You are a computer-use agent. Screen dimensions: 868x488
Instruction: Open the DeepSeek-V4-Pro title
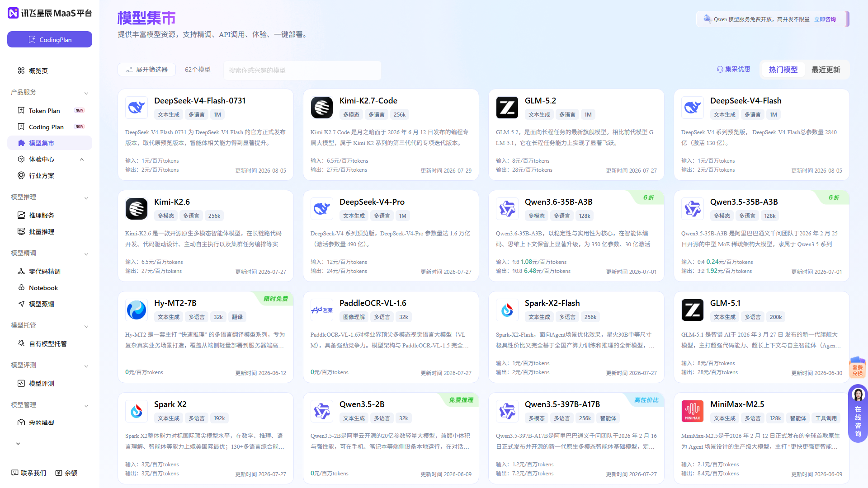372,202
